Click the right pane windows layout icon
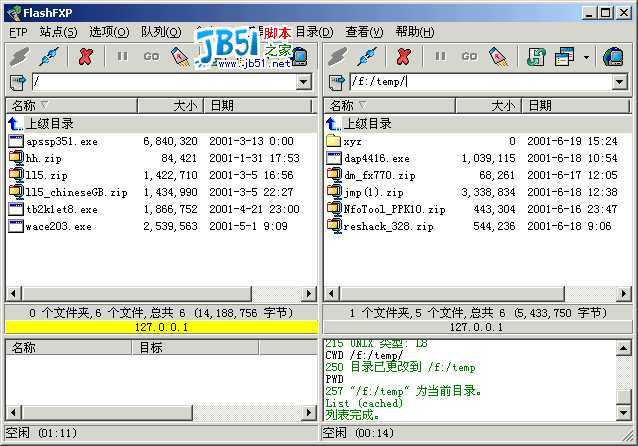Viewport: 638px width, 446px height. coord(564,57)
